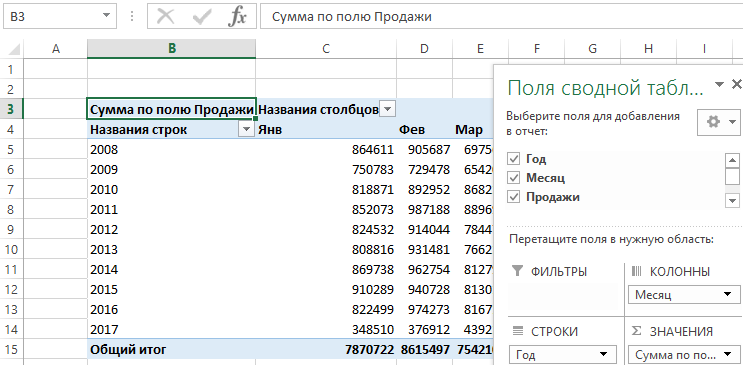Screen dimensions: 743x365
Task: Click the Select All corner triangle
Action: [15, 49]
